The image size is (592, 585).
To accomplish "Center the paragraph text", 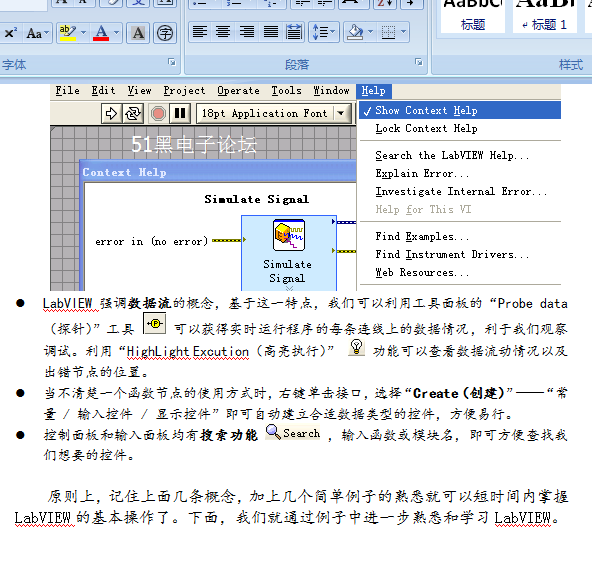I will (223, 32).
